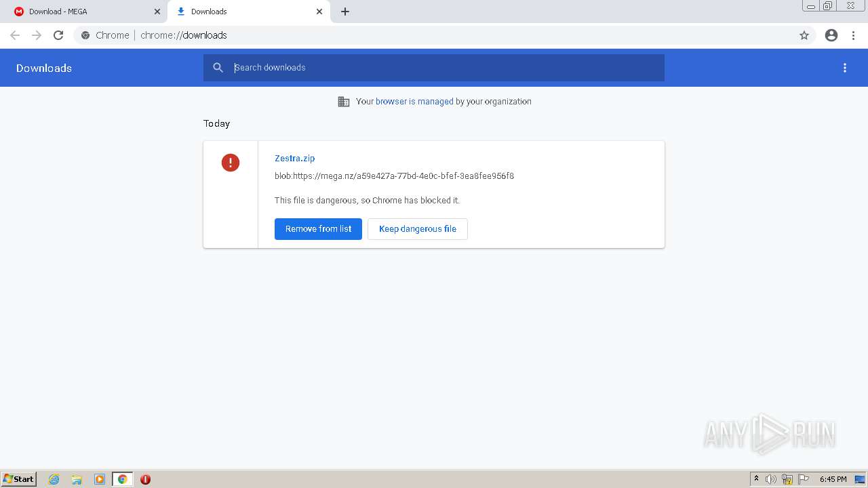Open the 'browser is managed' link
868x488 pixels.
coord(414,102)
